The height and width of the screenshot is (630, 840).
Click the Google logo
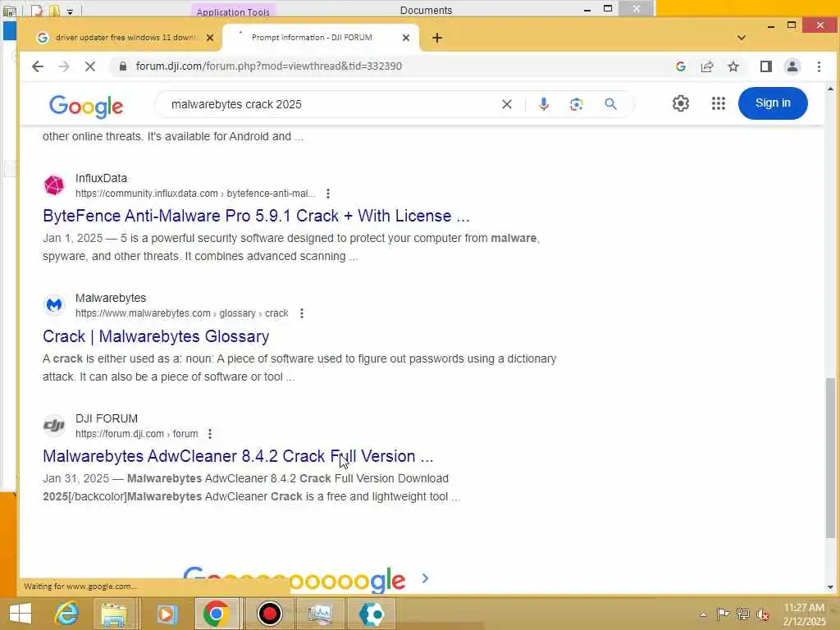click(86, 106)
